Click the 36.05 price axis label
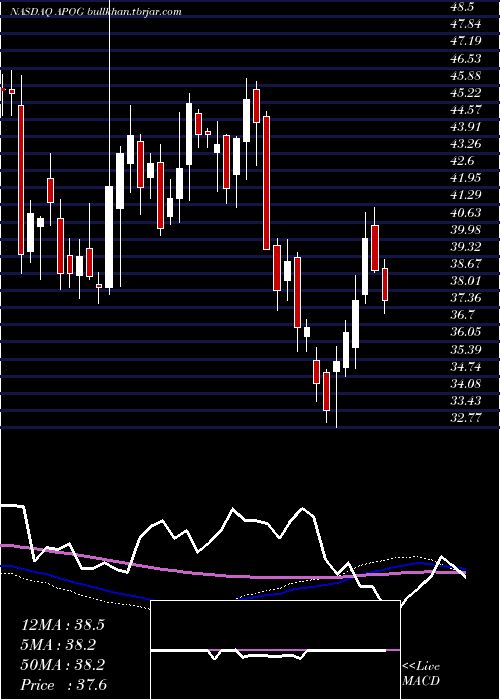 (x=467, y=332)
